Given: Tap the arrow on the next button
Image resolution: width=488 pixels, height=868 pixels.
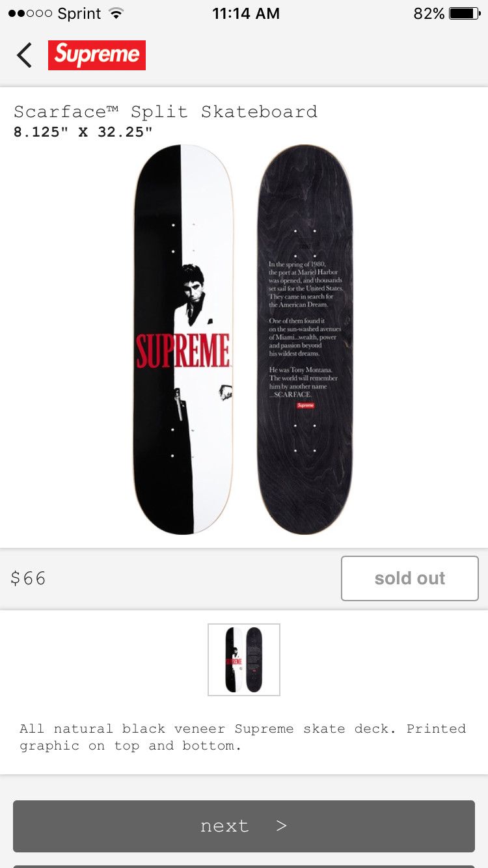Looking at the screenshot, I should [281, 826].
